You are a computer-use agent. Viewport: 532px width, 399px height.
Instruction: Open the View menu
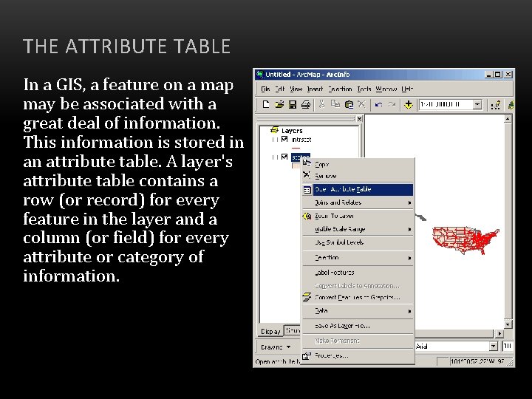tap(296, 89)
